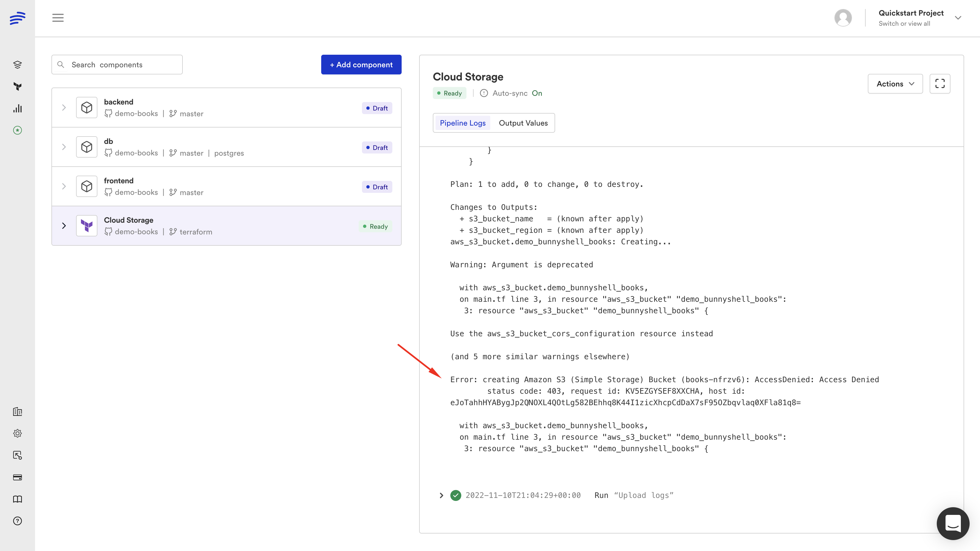Open the layers icon in sidebar
This screenshot has width=980, height=551.
18,65
